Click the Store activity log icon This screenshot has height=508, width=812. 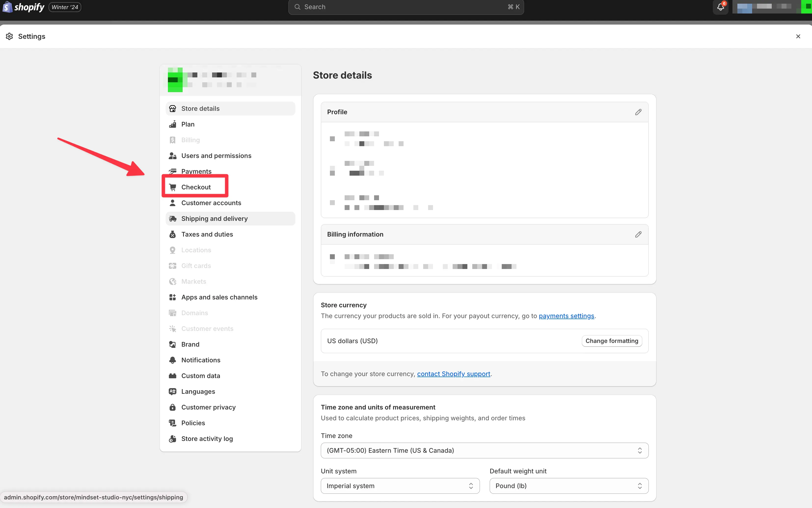(173, 438)
